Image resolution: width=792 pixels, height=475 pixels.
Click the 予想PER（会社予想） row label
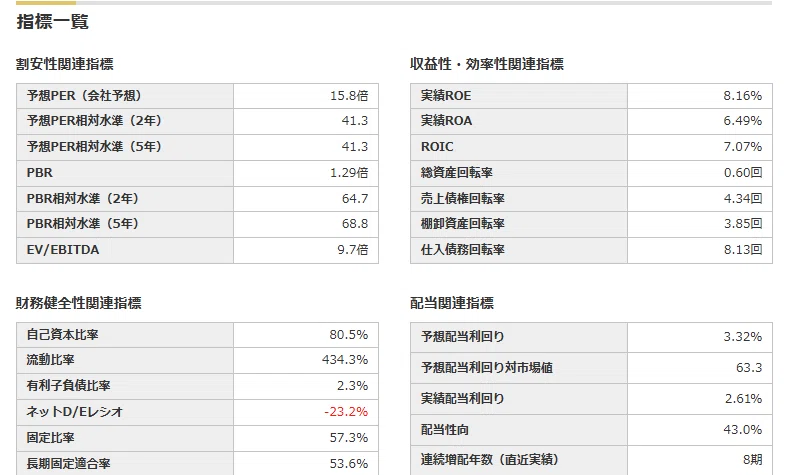[x=84, y=96]
